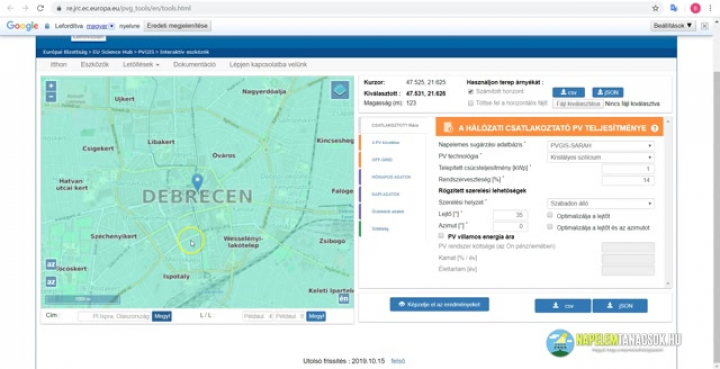
Task: Toggle the Számított horizont checkbox
Action: coord(471,92)
